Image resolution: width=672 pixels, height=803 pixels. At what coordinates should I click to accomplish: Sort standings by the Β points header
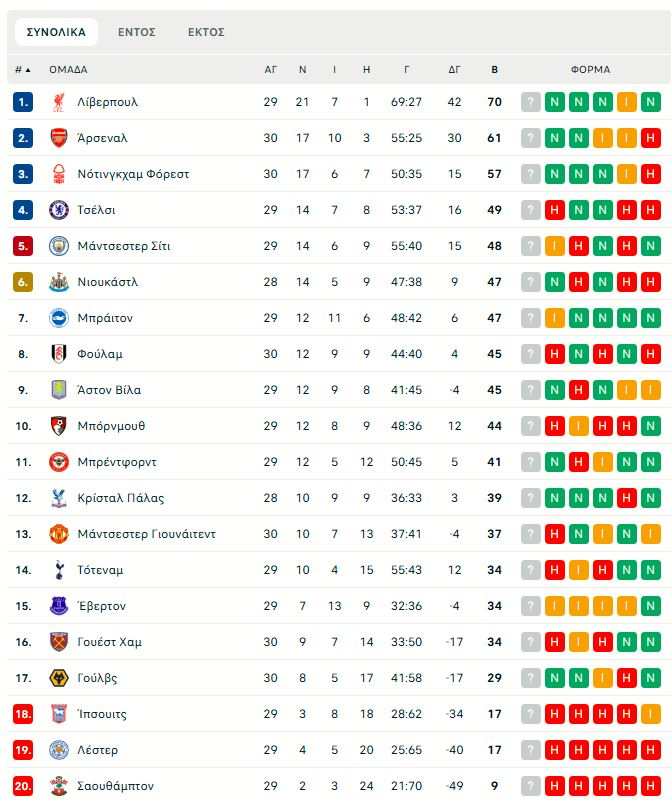[x=494, y=70]
